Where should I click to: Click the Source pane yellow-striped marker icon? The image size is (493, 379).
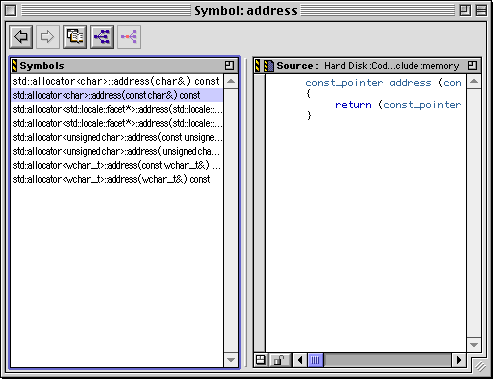[257, 65]
